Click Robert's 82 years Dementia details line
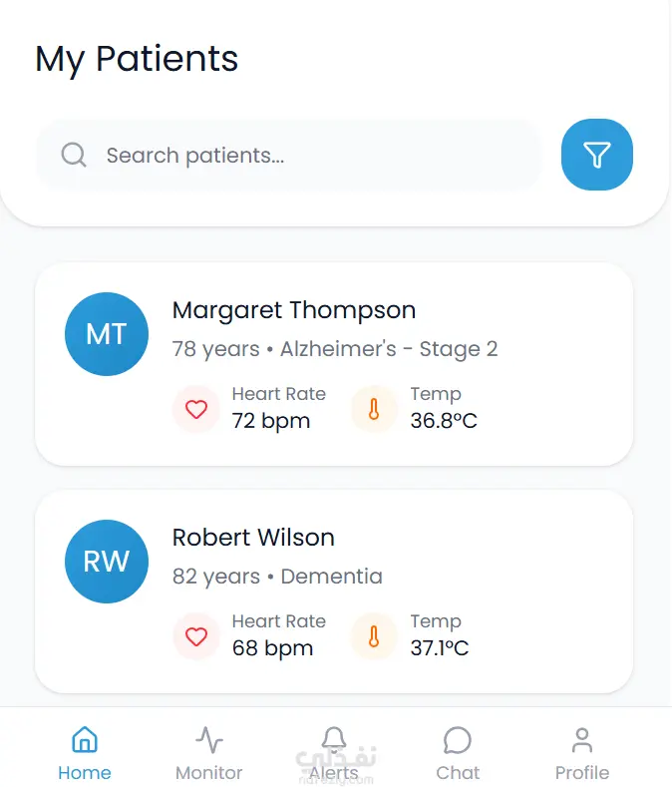The height and width of the screenshot is (787, 672). coord(277,577)
